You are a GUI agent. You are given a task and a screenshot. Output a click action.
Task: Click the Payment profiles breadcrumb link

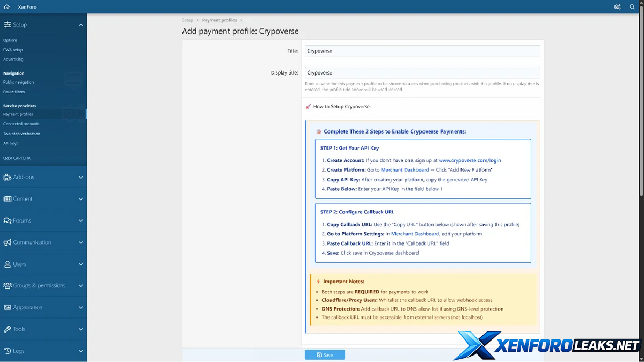(x=219, y=20)
